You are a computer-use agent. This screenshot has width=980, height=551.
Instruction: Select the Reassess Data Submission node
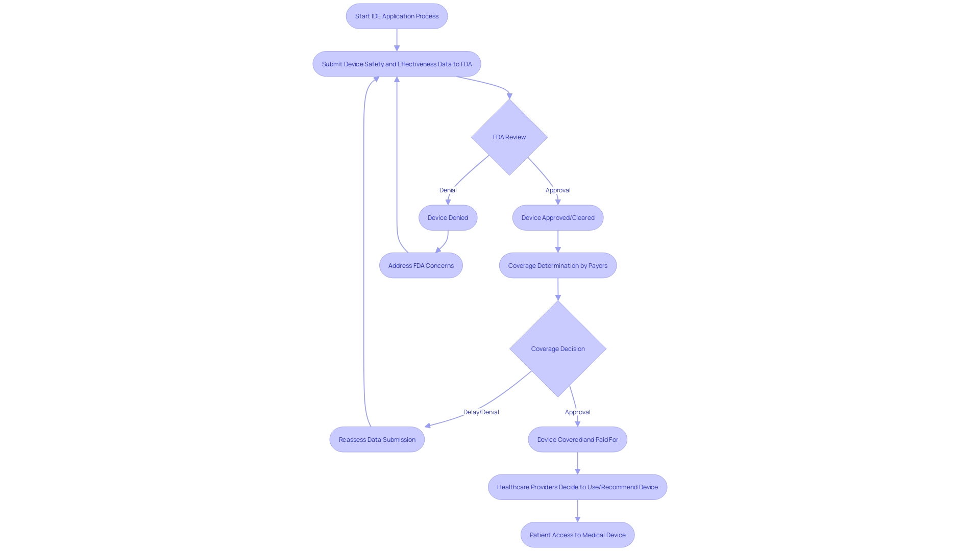pyautogui.click(x=377, y=439)
